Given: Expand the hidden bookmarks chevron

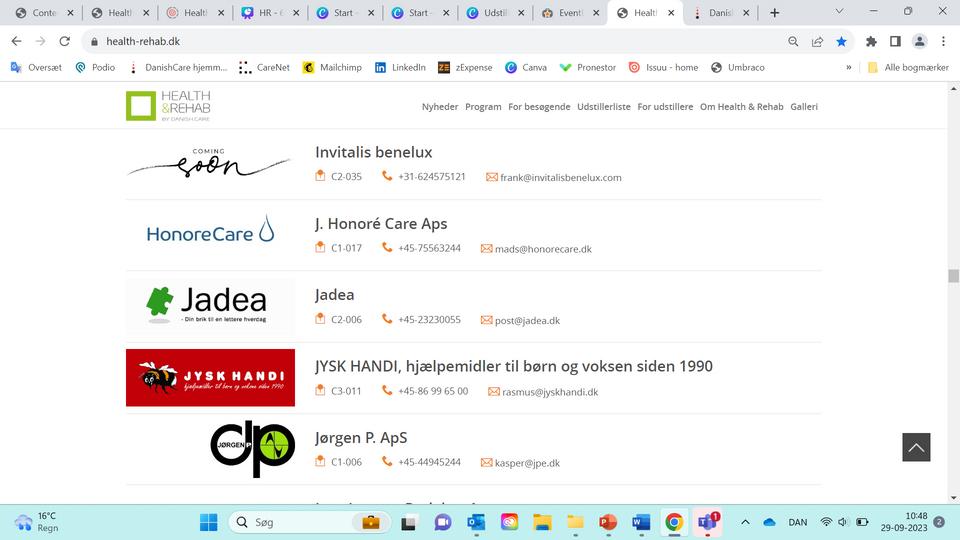Looking at the screenshot, I should [849, 67].
